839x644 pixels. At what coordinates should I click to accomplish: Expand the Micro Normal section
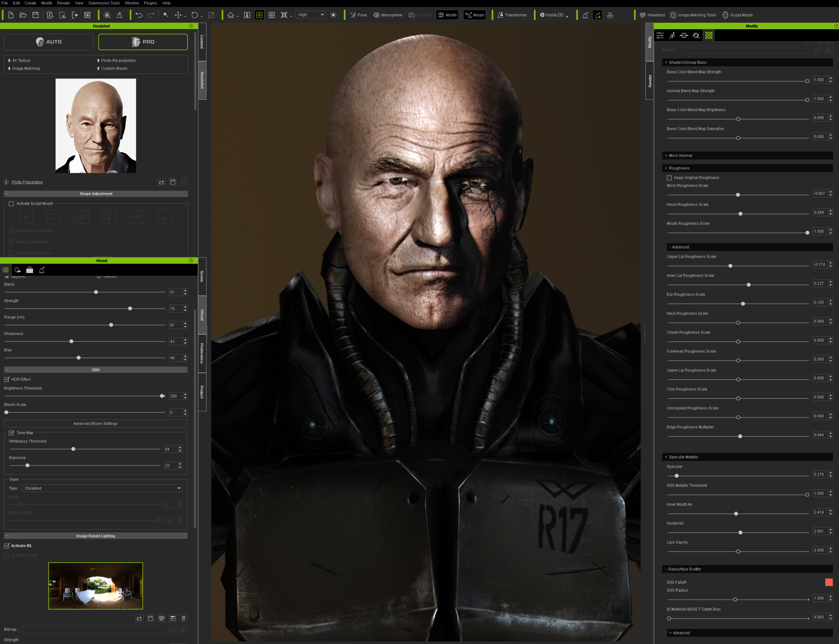coord(747,156)
